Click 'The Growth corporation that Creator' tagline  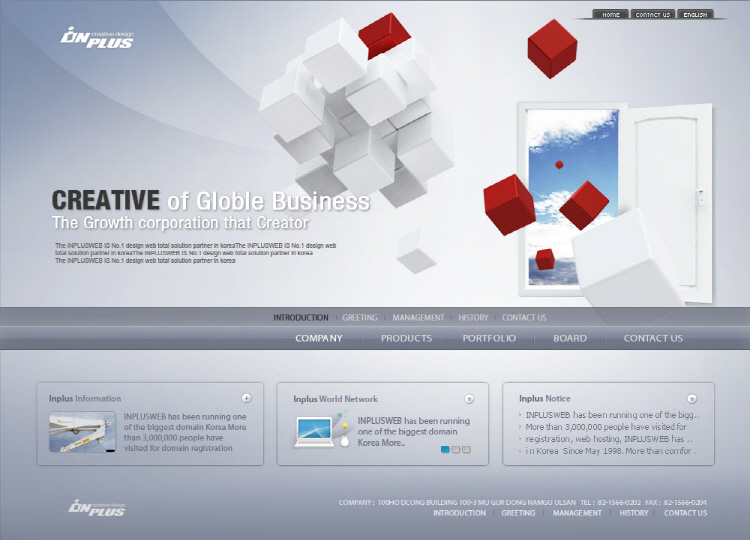tap(180, 223)
